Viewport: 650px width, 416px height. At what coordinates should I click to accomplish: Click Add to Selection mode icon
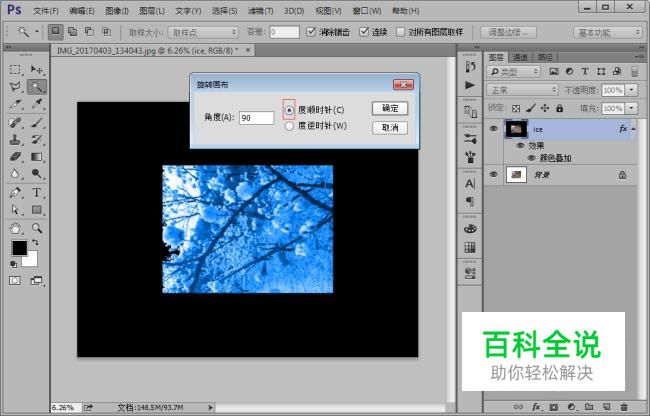[x=73, y=31]
